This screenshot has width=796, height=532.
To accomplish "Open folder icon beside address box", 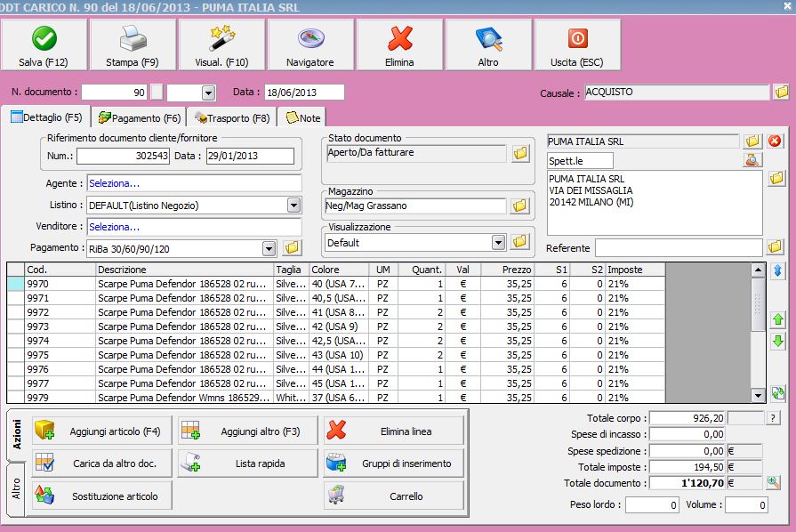I will 776,178.
